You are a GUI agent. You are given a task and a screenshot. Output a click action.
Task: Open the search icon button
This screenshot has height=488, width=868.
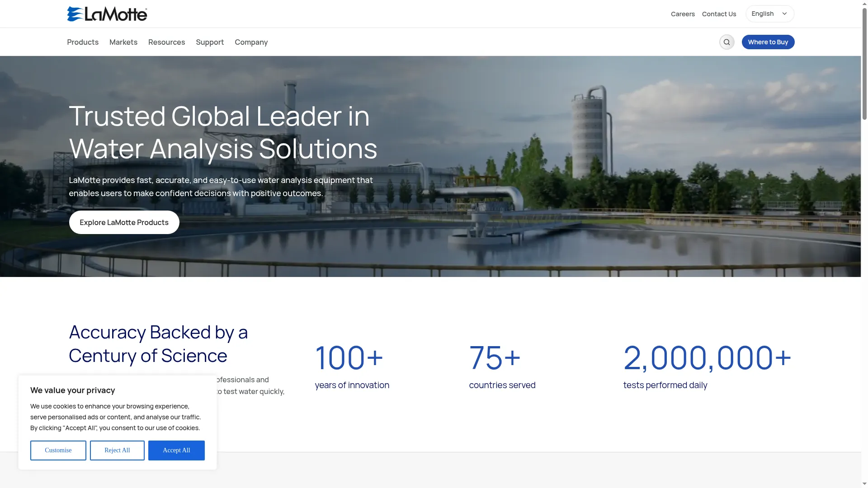[726, 42]
